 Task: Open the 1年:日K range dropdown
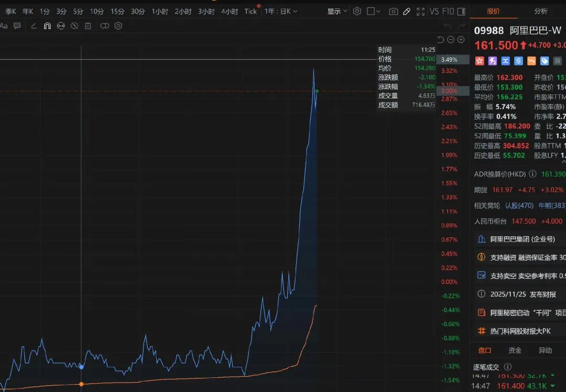tap(281, 12)
